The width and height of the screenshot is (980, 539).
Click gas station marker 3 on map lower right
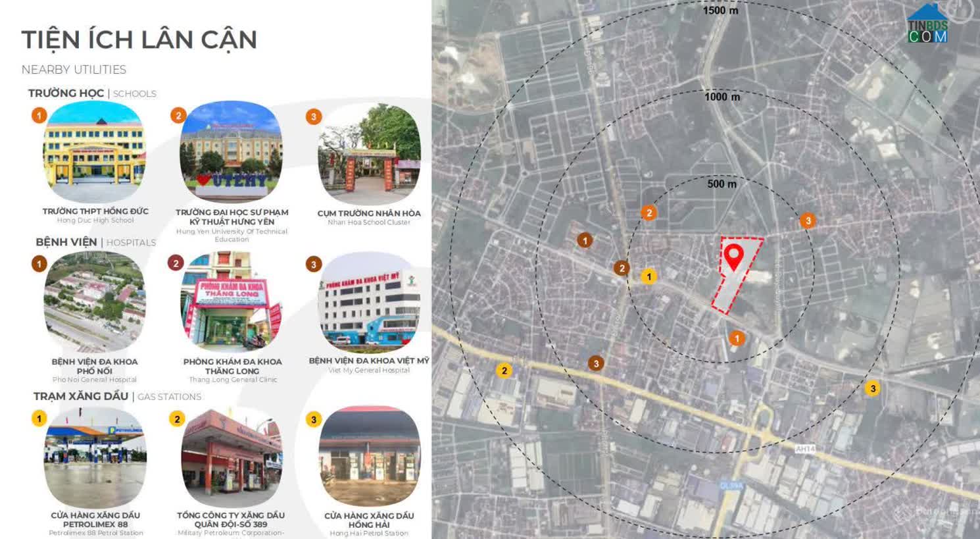pyautogui.click(x=873, y=388)
